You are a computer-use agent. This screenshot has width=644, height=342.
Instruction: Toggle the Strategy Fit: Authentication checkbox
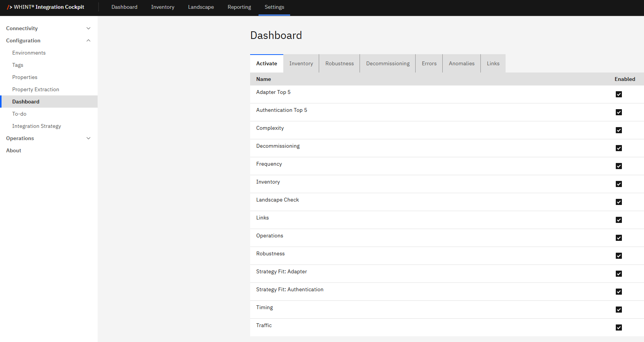[x=618, y=292]
